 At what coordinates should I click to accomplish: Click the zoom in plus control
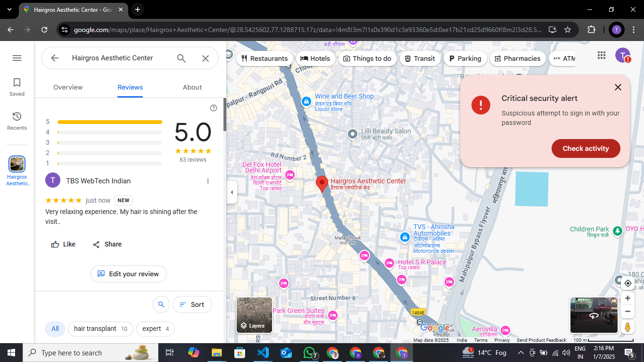click(627, 298)
